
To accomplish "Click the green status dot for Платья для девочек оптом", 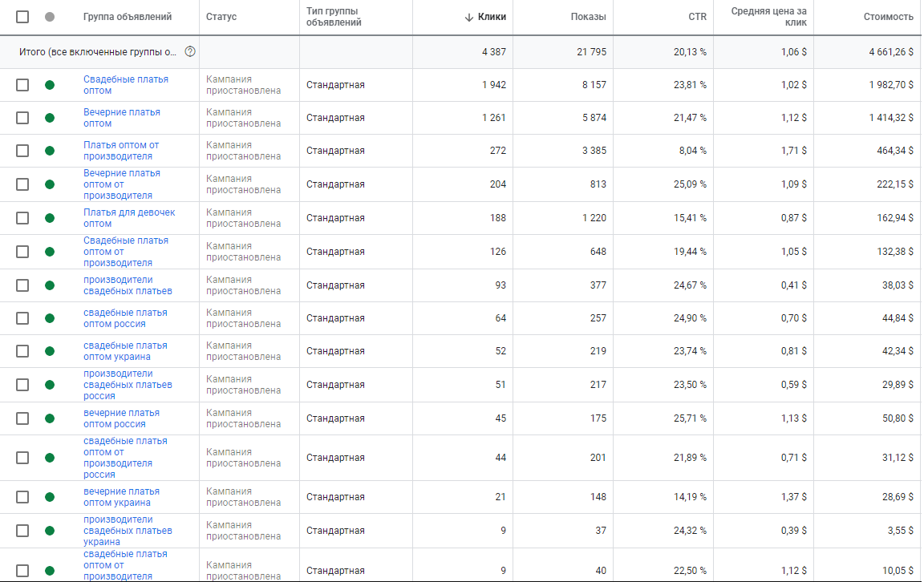I will pos(50,218).
